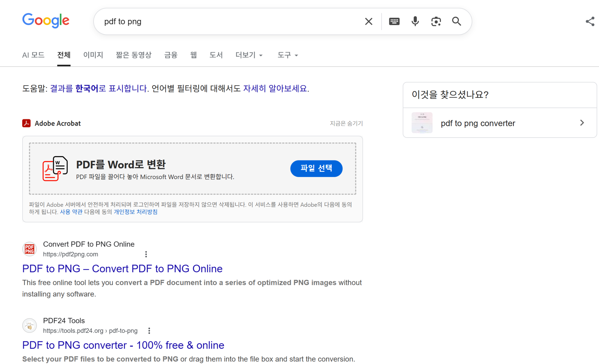Open options menu for pdf2png.com result
Screen dimensions: 599x364
pyautogui.click(x=146, y=254)
